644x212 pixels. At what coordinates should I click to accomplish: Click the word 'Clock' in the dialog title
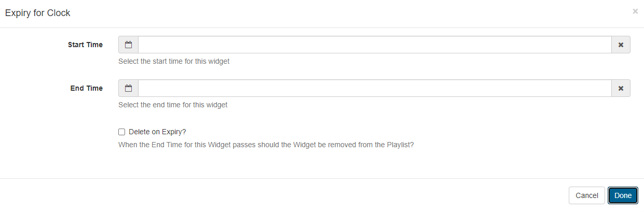point(58,13)
